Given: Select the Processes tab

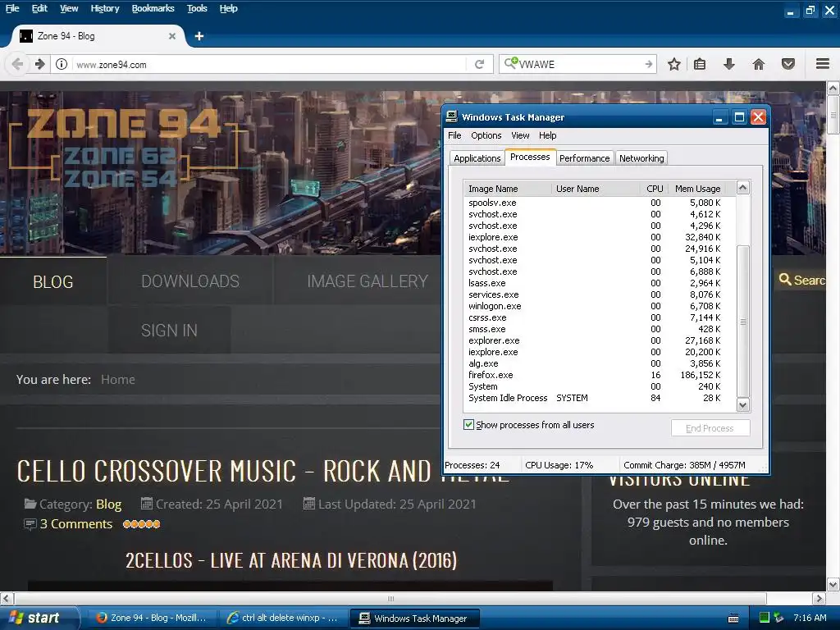Looking at the screenshot, I should pyautogui.click(x=530, y=157).
